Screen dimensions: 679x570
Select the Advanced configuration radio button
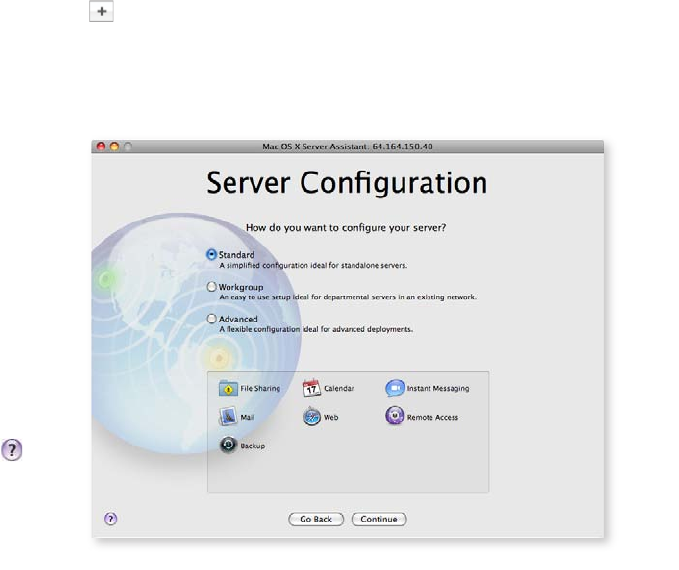211,319
